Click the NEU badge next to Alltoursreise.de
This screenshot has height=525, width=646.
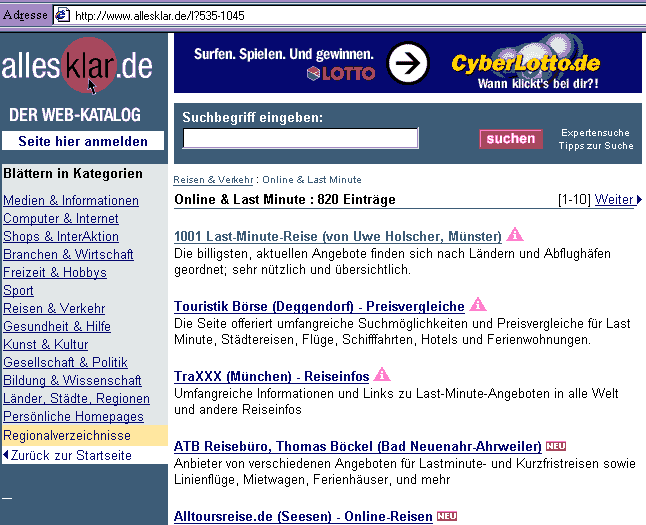447,516
